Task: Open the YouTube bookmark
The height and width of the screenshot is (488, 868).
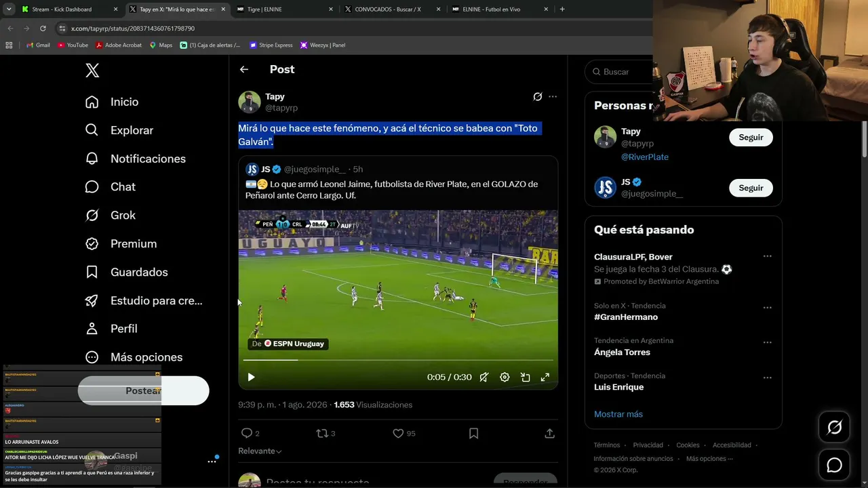Action: (73, 45)
